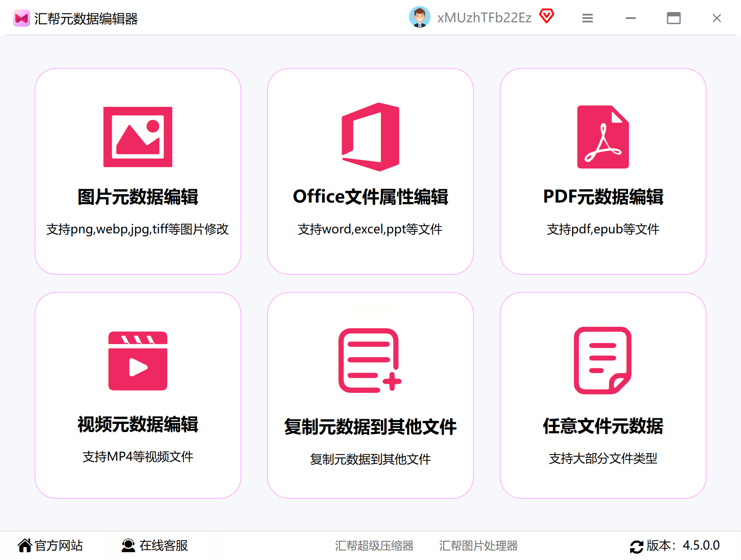This screenshot has width=741, height=560.
Task: Click the refresh version update icon
Action: click(636, 546)
